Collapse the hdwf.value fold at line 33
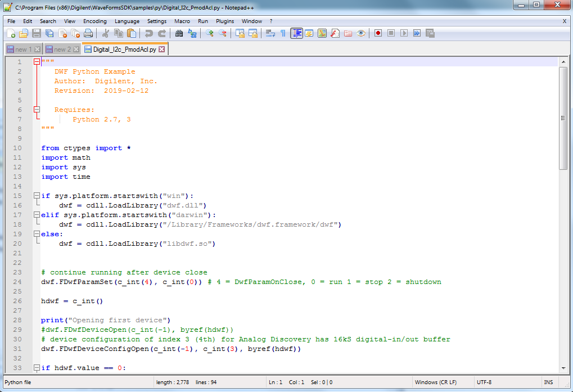This screenshot has width=573, height=392. [37, 368]
